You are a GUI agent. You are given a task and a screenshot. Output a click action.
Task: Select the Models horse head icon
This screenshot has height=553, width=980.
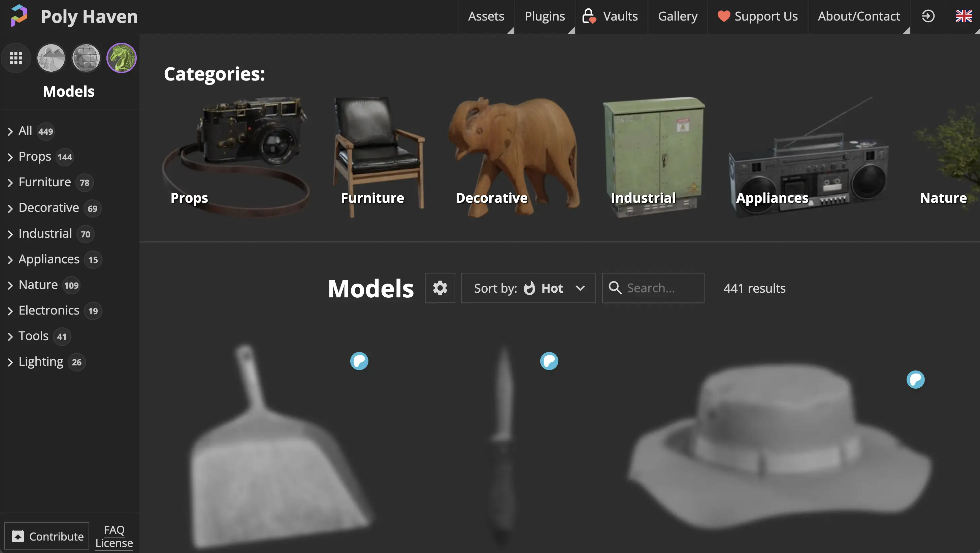121,58
